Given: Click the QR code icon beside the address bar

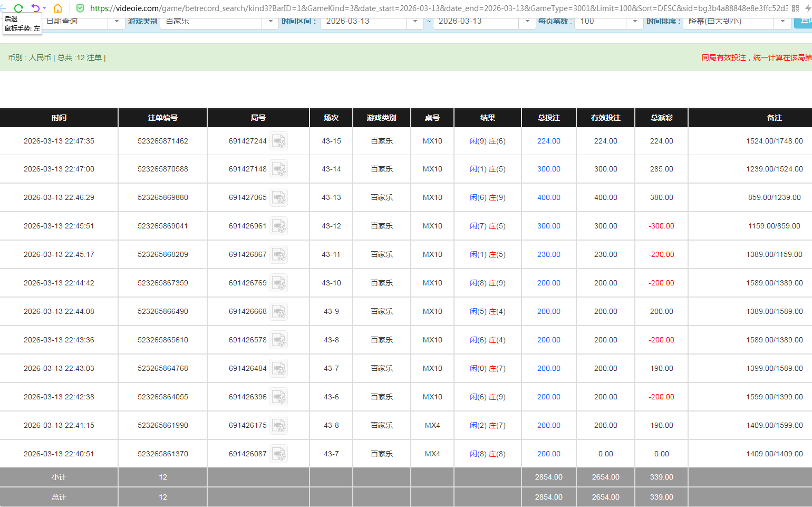Looking at the screenshot, I should point(795,8).
